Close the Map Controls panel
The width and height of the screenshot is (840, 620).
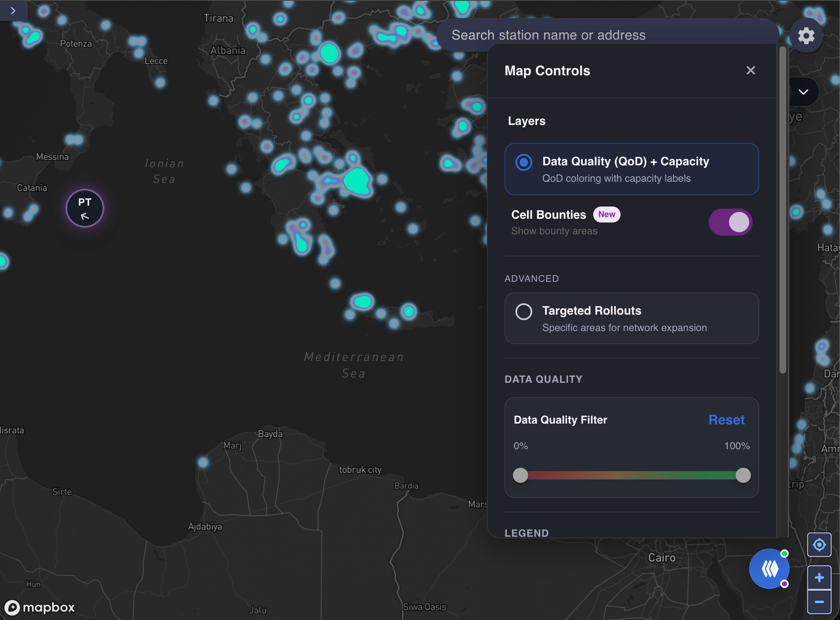click(x=751, y=70)
